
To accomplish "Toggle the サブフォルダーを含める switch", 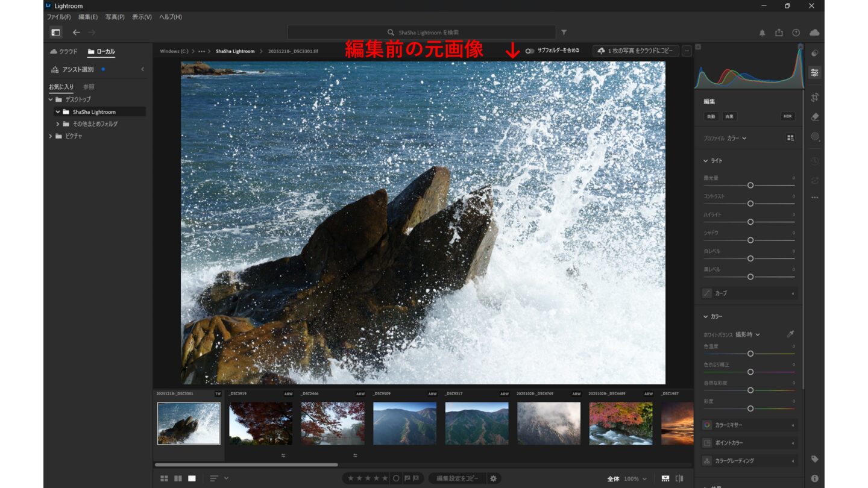I will pyautogui.click(x=529, y=51).
